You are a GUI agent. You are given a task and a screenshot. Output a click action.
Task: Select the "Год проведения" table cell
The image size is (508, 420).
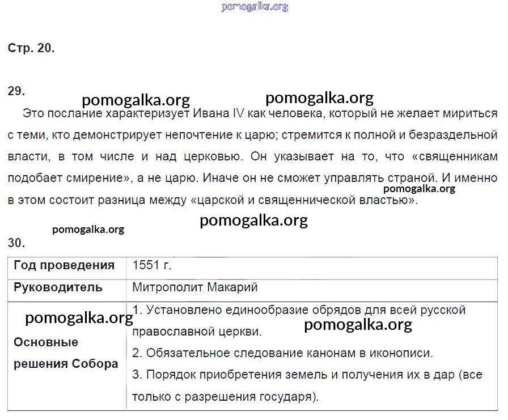64,265
